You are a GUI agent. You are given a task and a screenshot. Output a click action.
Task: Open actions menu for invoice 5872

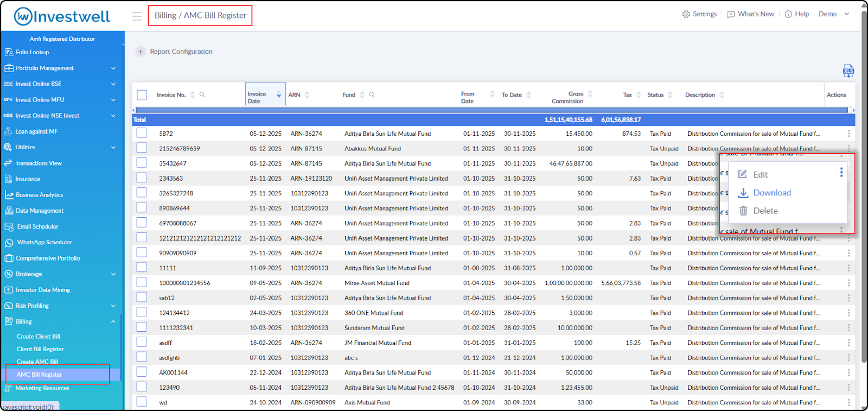coord(848,134)
